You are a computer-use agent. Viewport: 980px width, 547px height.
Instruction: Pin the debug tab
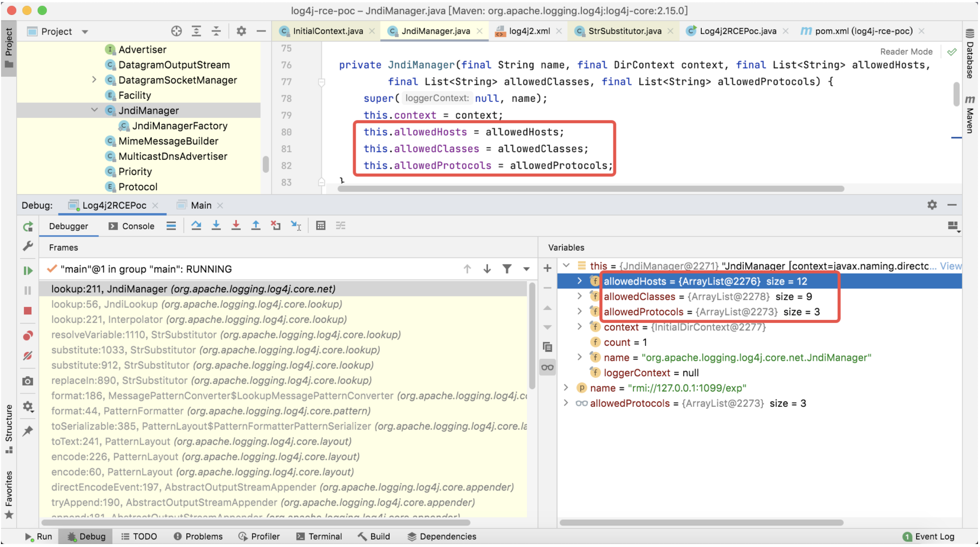28,431
